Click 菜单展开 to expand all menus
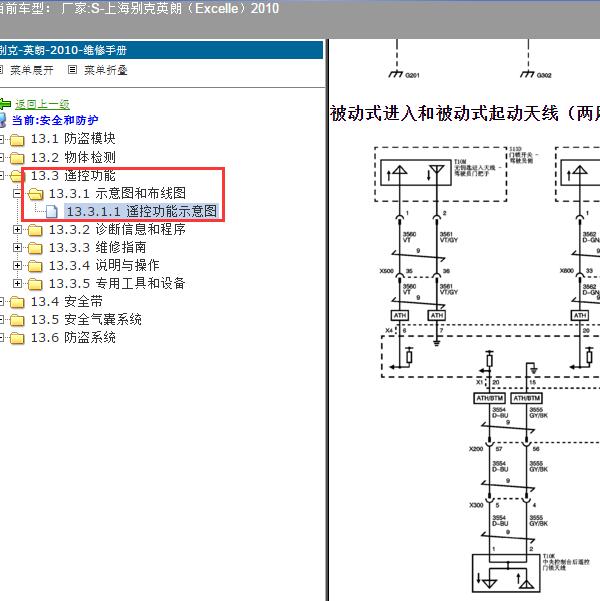Screen dimensions: 600x601 click(31, 70)
